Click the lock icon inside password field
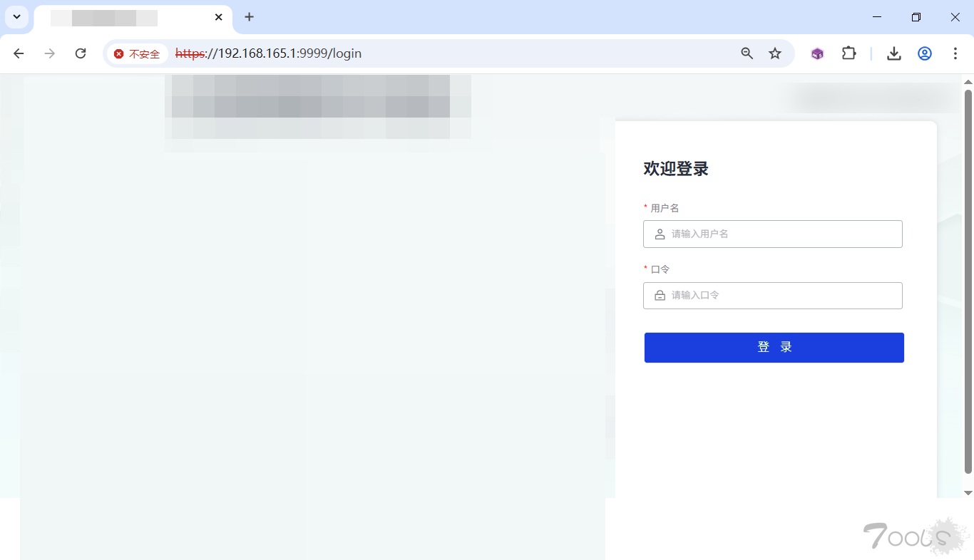974x560 pixels. 660,295
